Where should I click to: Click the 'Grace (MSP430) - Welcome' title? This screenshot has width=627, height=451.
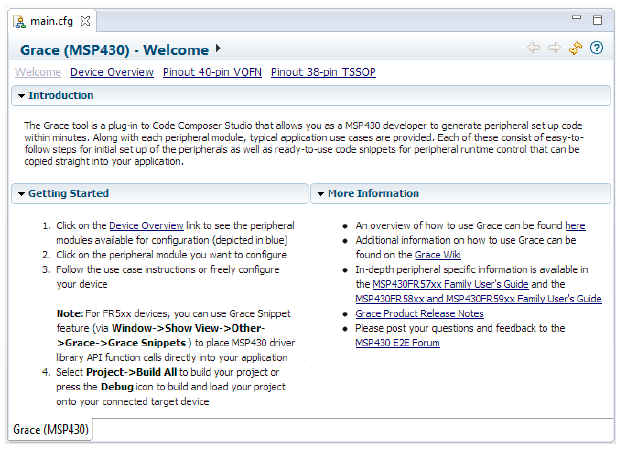coord(114,50)
